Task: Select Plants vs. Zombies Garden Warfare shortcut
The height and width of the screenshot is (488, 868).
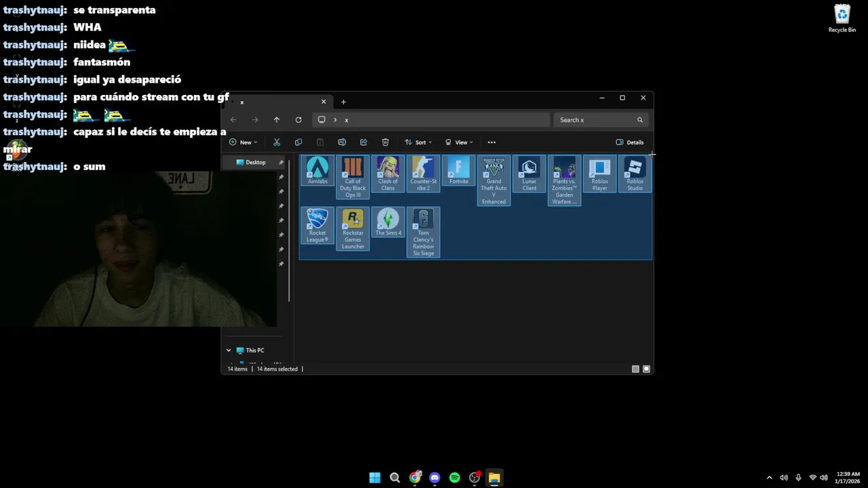Action: [x=564, y=181]
